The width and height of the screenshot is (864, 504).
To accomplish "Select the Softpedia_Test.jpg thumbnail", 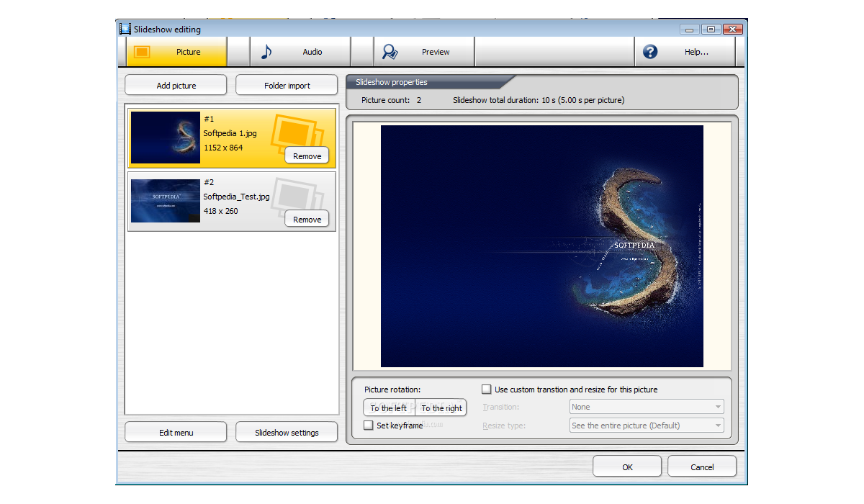I will (166, 201).
